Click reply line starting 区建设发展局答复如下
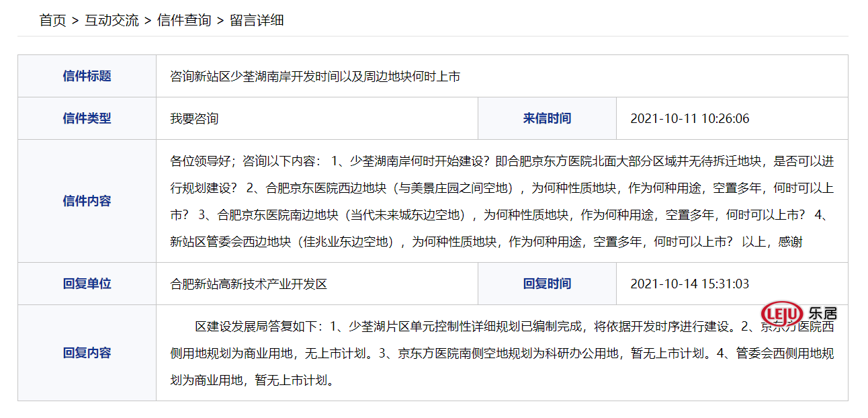 click(515, 327)
